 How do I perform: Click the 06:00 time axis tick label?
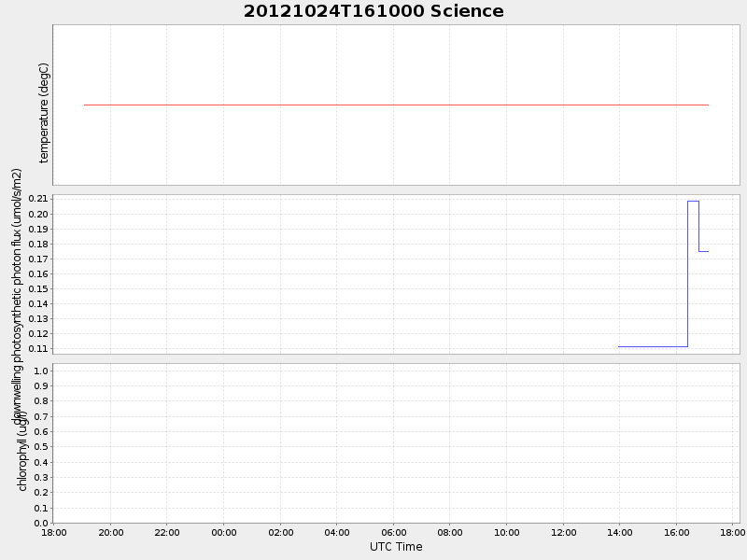[x=394, y=532]
